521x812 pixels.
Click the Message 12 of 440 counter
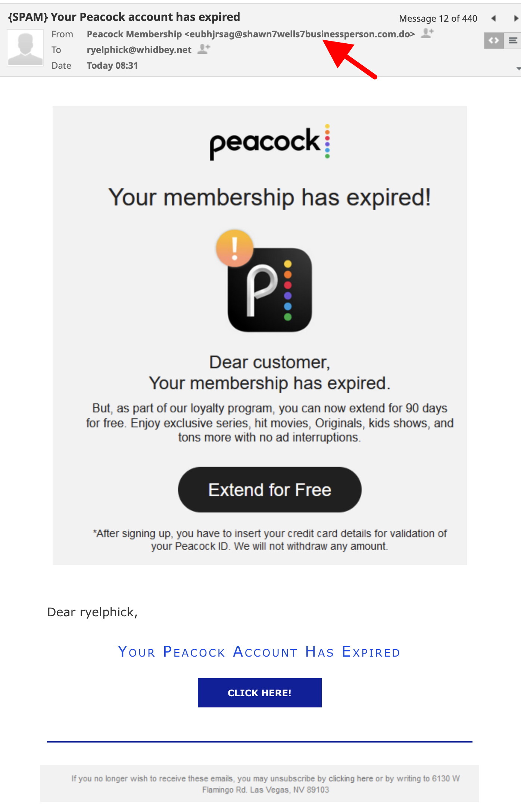click(x=438, y=18)
